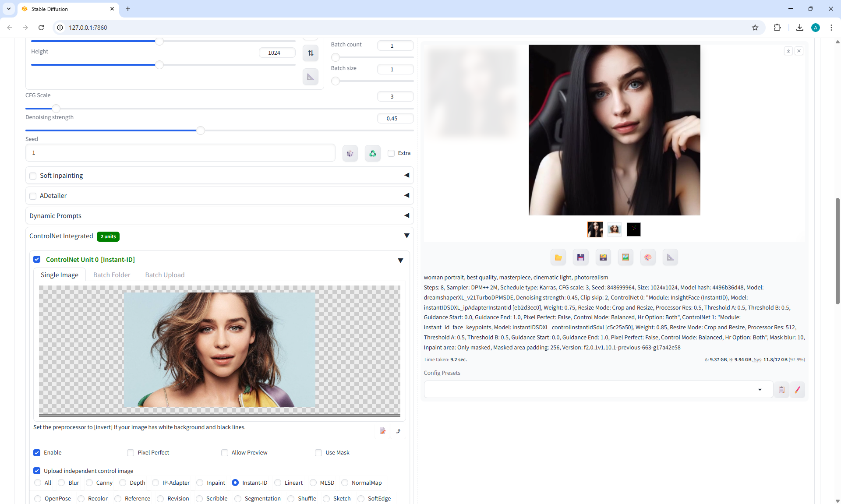Click the green recycle seed icon

coord(372,153)
